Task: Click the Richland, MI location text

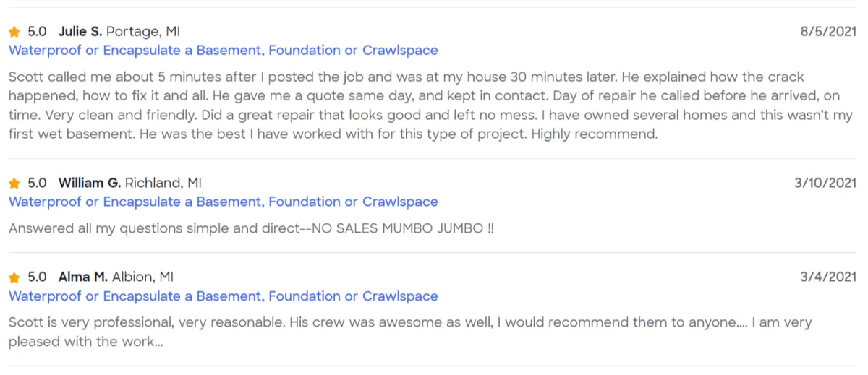Action: point(163,184)
